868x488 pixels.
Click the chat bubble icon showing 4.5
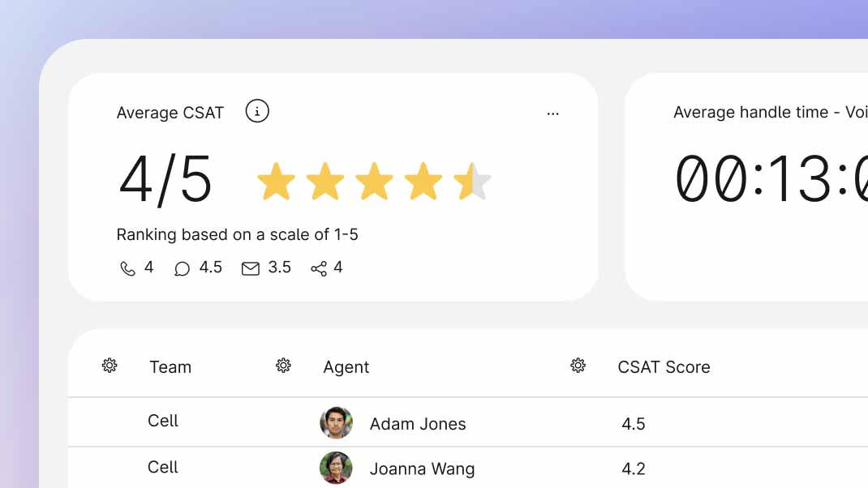(x=182, y=268)
